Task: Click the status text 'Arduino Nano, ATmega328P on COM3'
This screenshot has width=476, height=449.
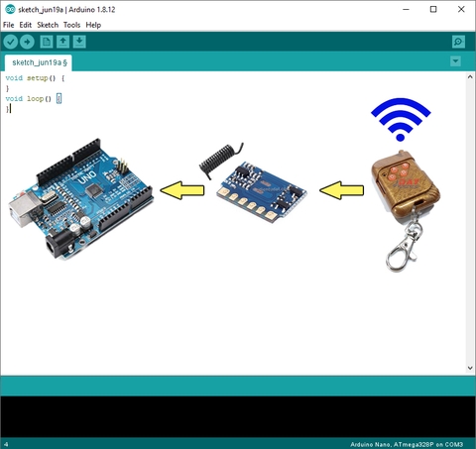Action: pos(407,444)
